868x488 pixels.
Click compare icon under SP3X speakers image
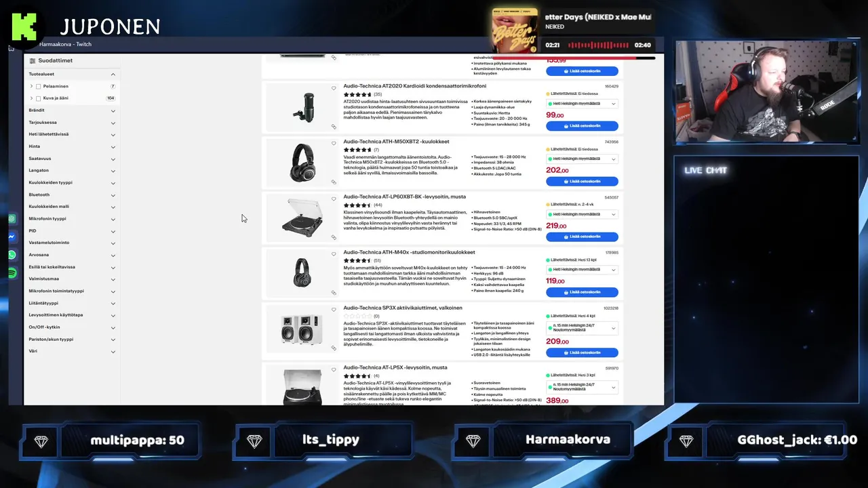[x=334, y=348]
